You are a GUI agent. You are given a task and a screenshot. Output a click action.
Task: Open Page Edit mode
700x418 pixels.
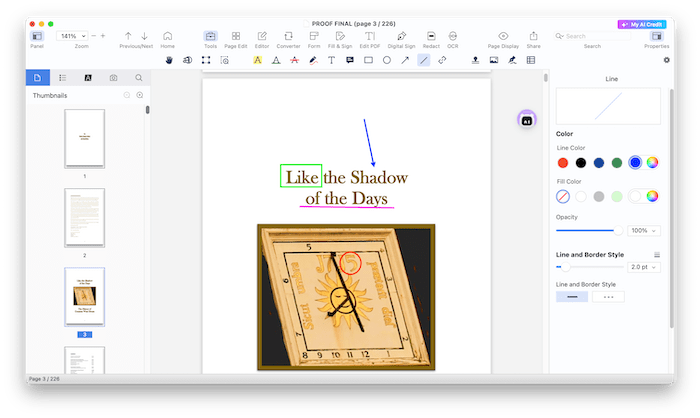tap(236, 39)
